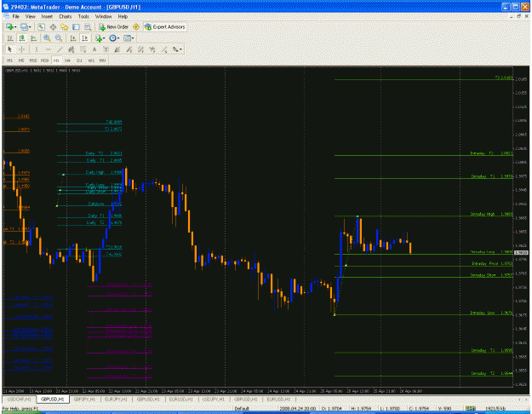Zoom in on the chart

[47, 38]
